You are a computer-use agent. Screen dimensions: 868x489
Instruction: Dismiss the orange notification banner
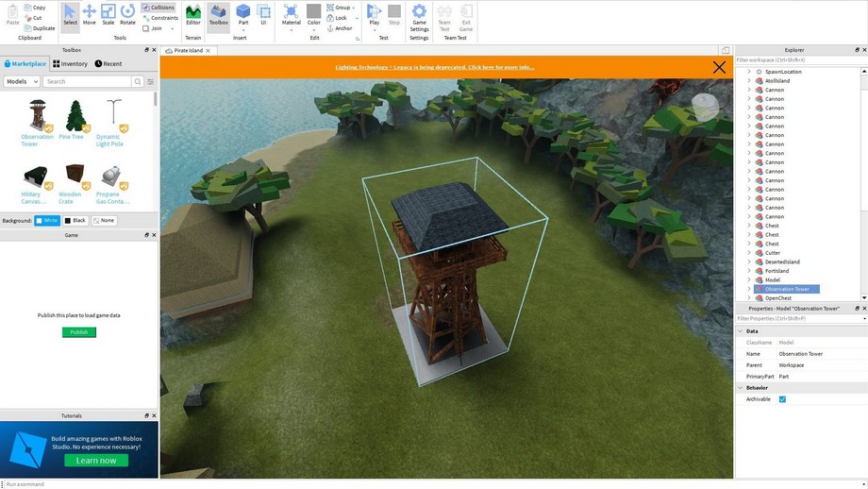(719, 67)
